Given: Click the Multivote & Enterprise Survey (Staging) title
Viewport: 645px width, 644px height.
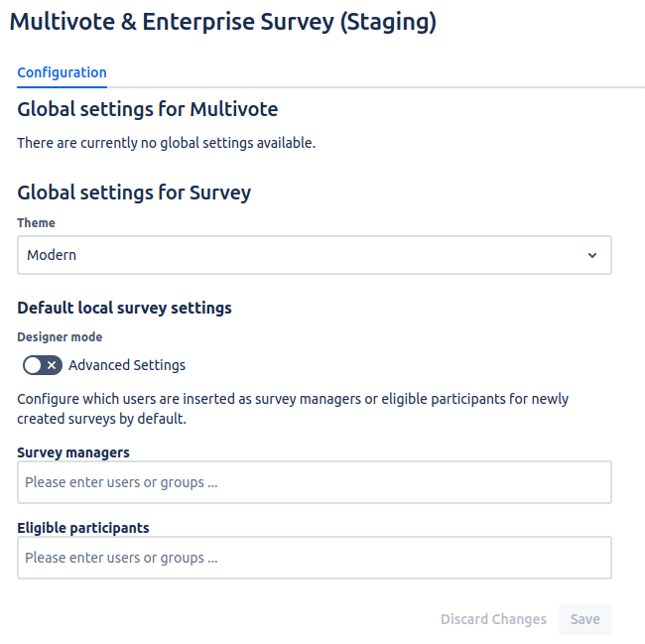Looking at the screenshot, I should tap(222, 23).
